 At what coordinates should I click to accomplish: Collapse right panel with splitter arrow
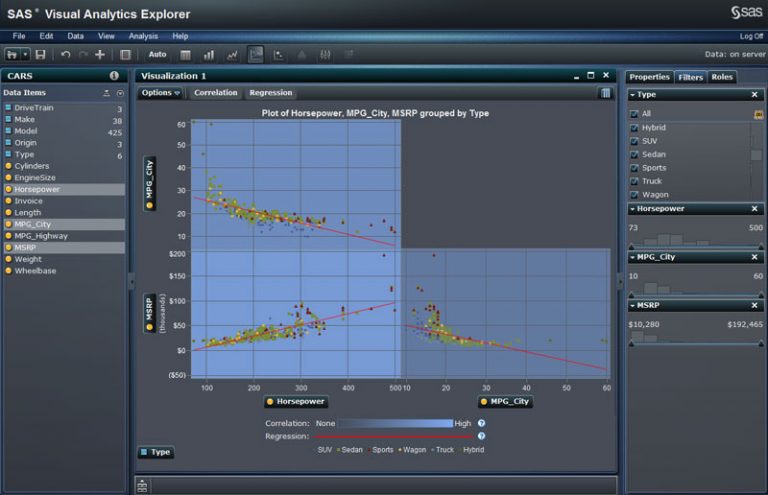[621, 282]
